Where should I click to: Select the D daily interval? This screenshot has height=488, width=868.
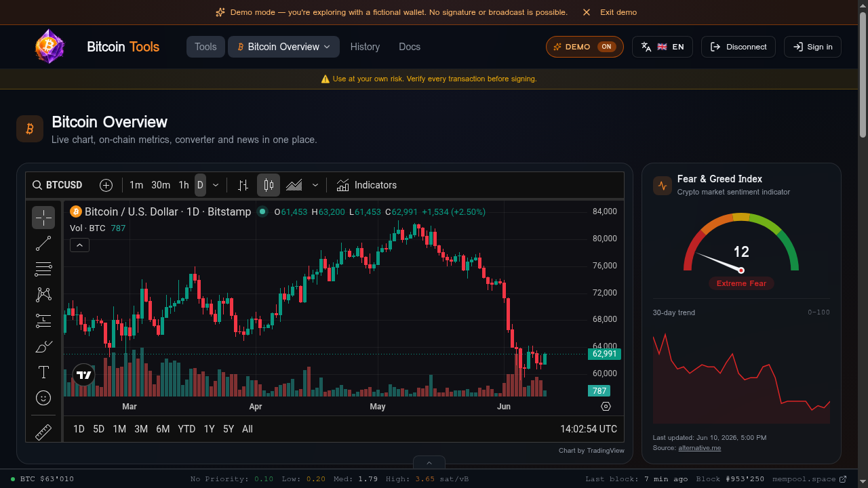click(x=200, y=185)
